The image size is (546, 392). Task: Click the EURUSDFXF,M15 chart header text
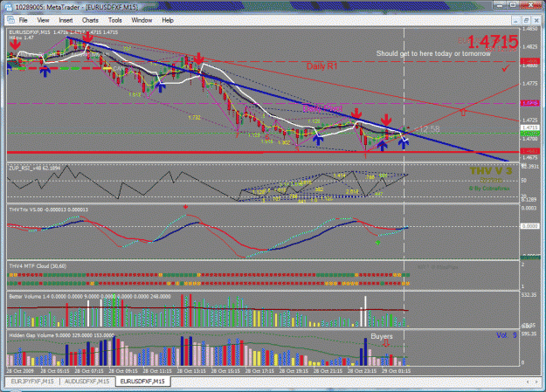pos(64,32)
